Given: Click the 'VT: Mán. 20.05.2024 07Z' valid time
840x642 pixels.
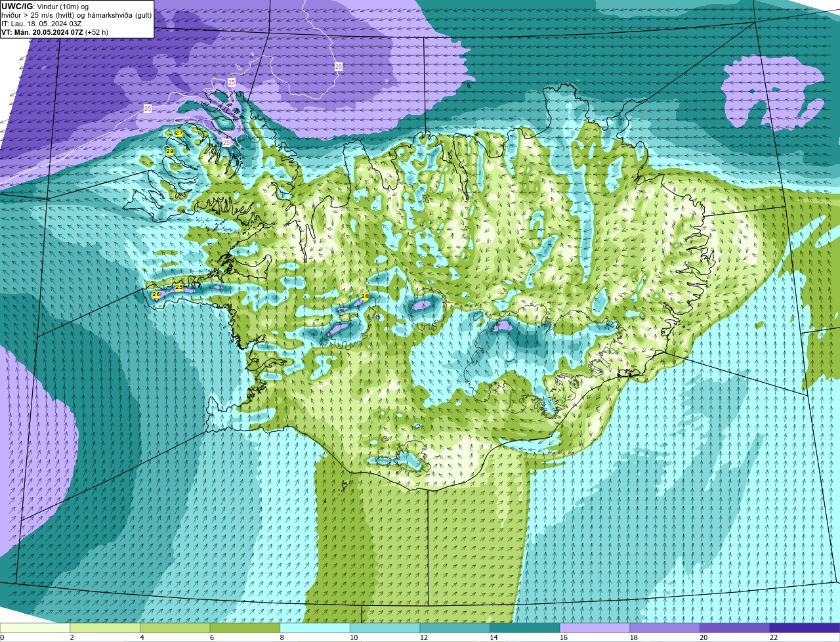Looking at the screenshot, I should (42, 32).
